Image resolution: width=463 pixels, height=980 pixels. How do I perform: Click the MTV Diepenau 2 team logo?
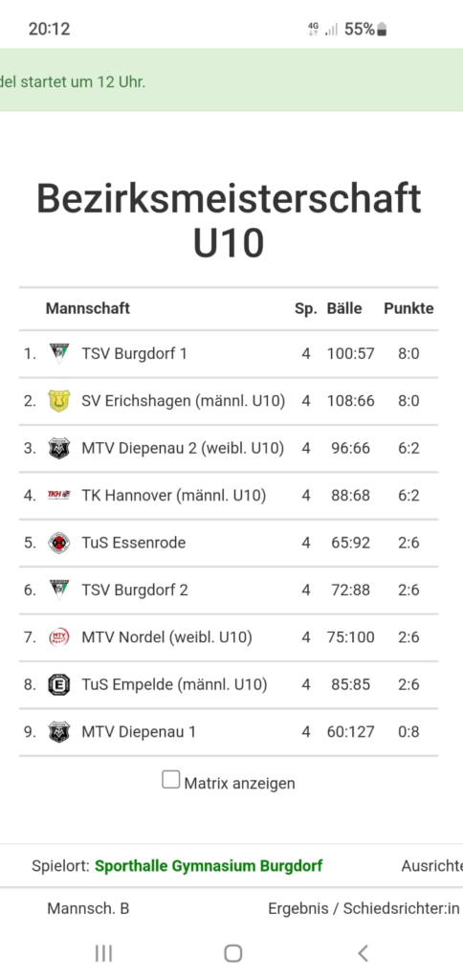[58, 448]
